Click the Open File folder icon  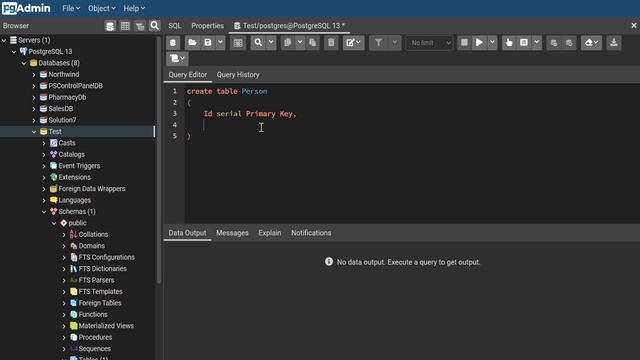pos(192,42)
